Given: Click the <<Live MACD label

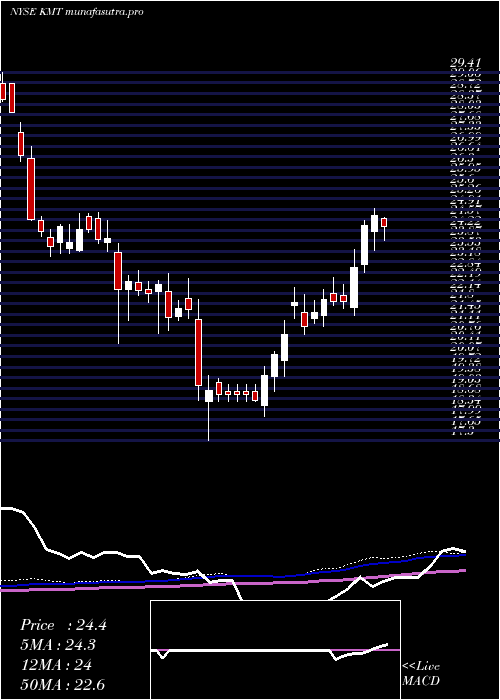Looking at the screenshot, I should [x=421, y=674].
